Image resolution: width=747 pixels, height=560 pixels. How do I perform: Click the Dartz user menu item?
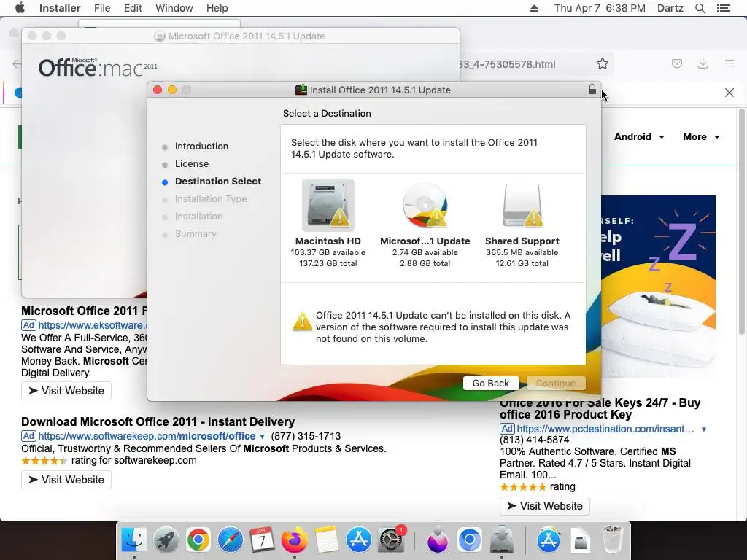tap(670, 8)
